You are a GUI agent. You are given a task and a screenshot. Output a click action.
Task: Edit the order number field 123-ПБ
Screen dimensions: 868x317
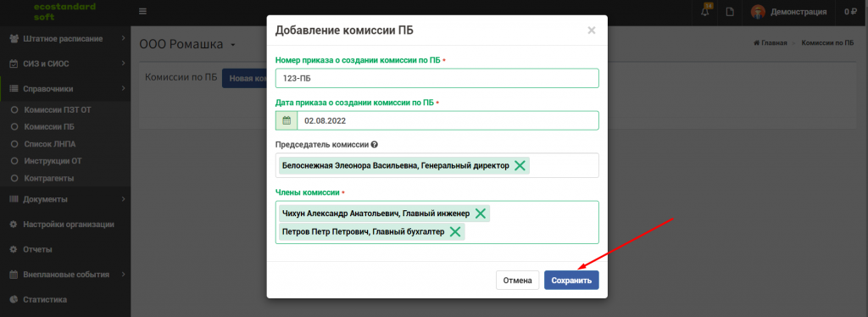437,78
